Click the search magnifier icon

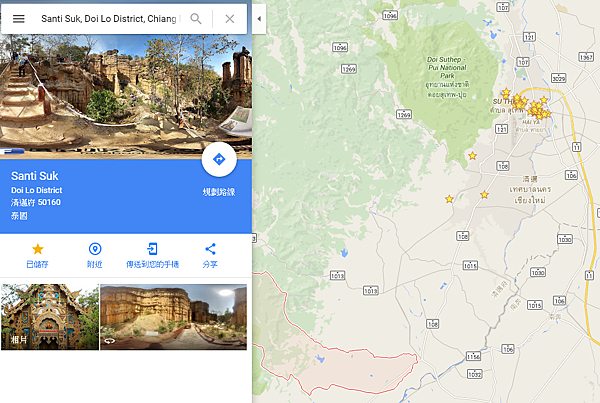196,19
